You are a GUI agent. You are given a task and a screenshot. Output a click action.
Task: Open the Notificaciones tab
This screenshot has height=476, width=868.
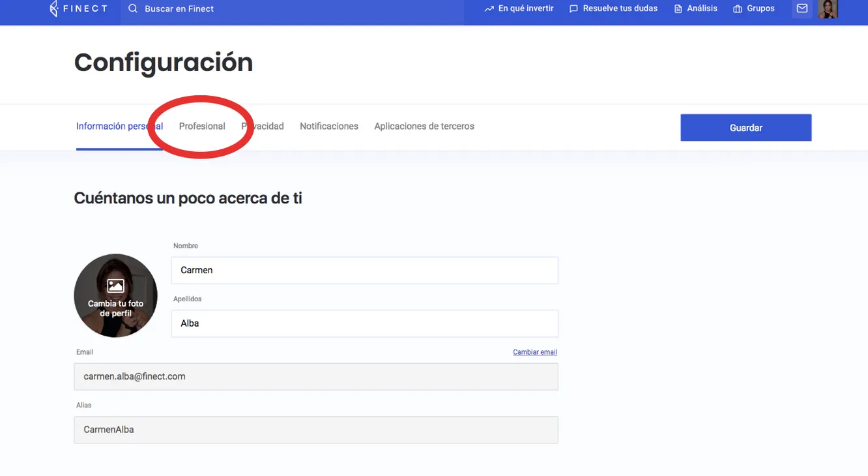click(328, 126)
